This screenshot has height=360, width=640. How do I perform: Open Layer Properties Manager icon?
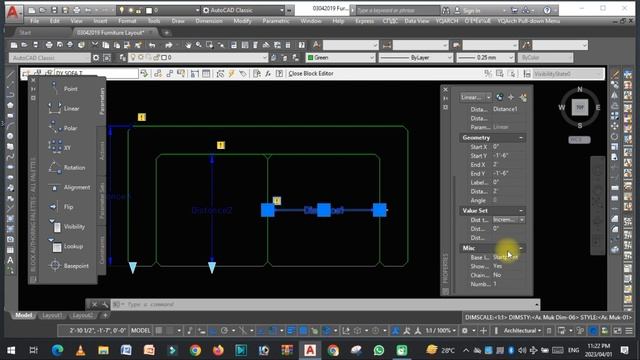click(x=123, y=58)
